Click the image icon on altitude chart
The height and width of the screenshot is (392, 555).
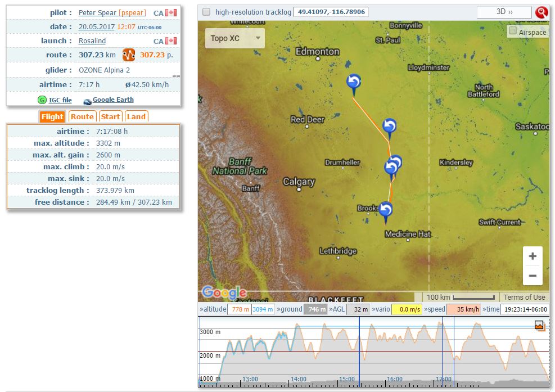(539, 325)
